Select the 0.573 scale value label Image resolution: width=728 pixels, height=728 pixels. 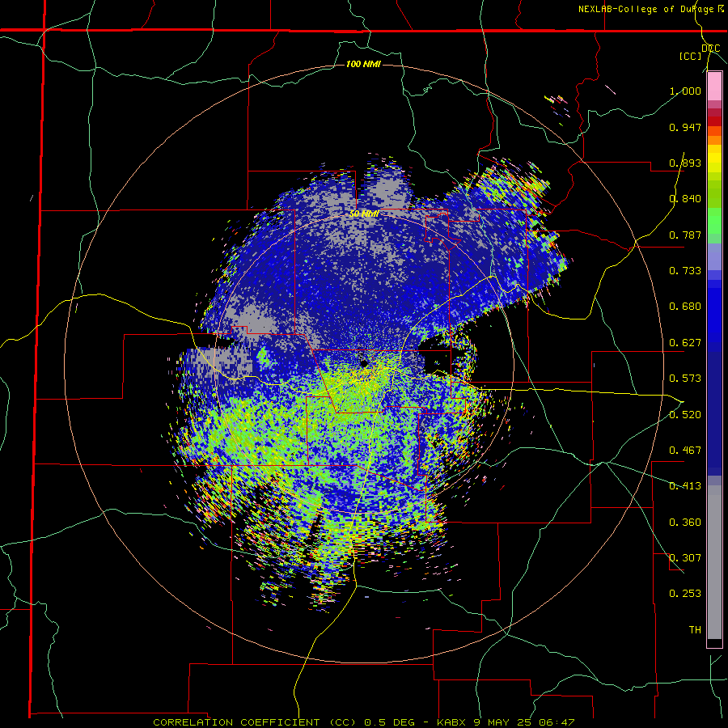click(685, 379)
